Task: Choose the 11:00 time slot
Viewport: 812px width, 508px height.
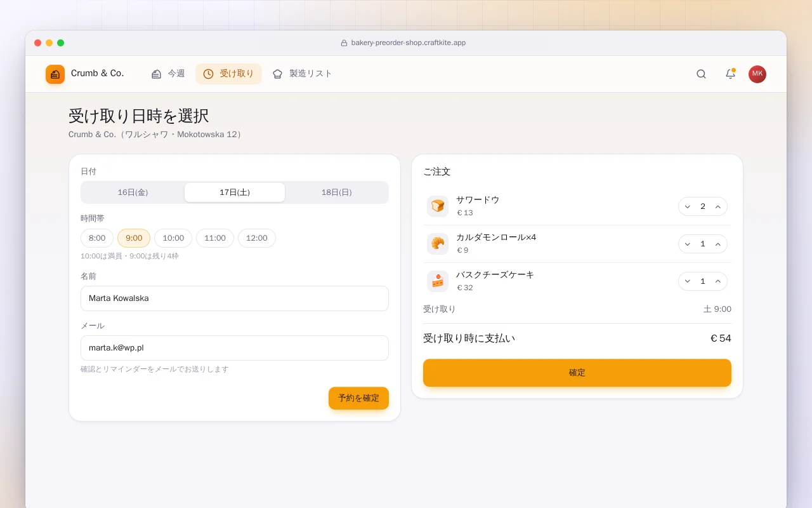Action: click(x=215, y=238)
